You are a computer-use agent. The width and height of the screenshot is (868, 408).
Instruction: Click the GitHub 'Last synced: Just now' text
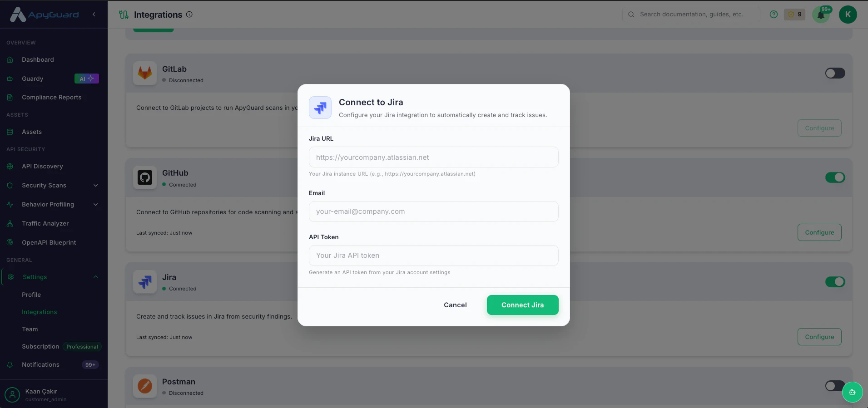(164, 233)
